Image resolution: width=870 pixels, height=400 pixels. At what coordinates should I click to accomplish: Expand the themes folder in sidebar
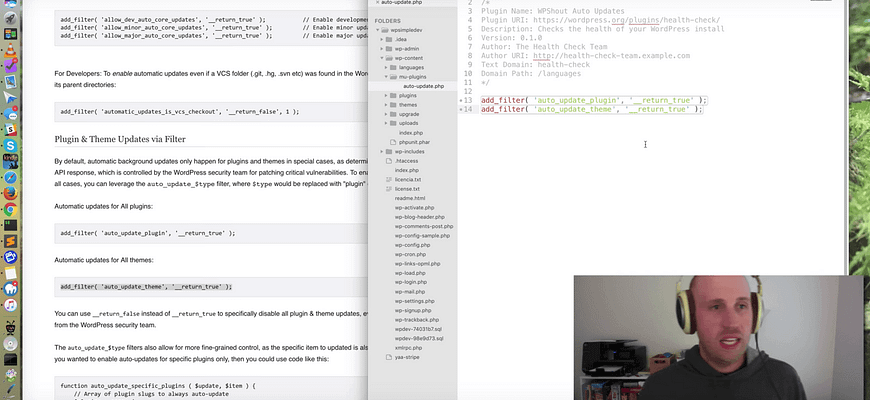(386, 105)
